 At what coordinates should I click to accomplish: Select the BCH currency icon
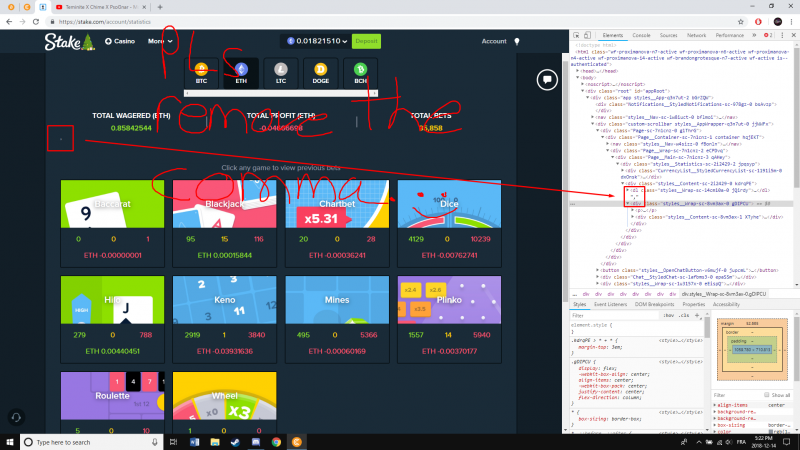point(360,69)
